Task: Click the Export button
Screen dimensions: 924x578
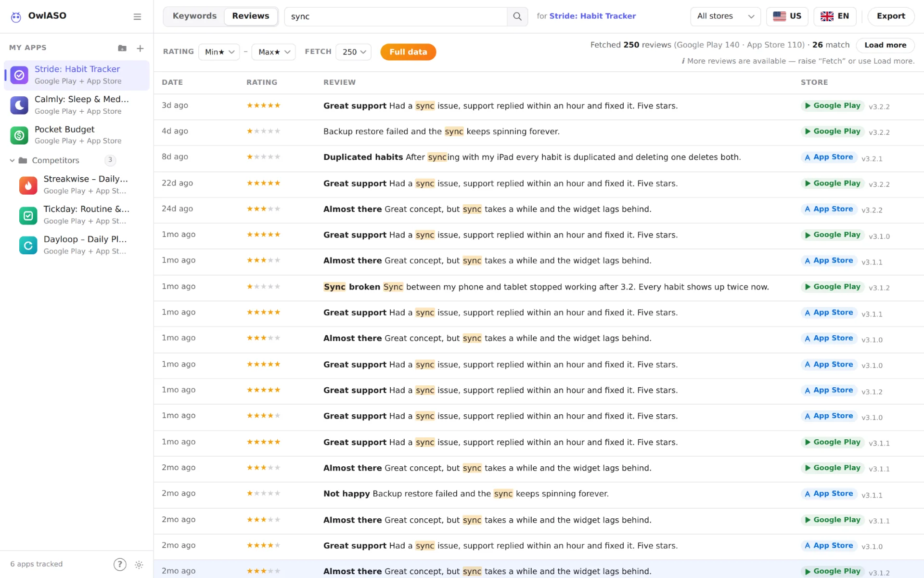Action: tap(891, 16)
